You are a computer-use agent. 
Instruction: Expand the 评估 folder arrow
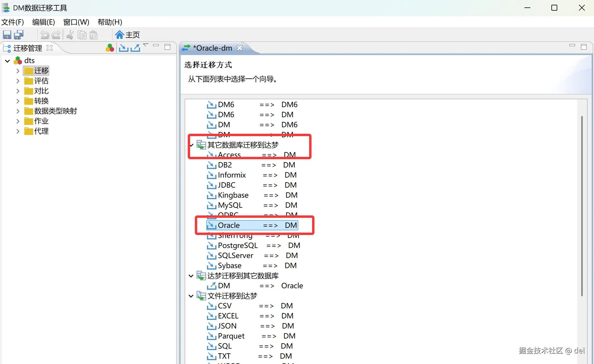[x=18, y=81]
